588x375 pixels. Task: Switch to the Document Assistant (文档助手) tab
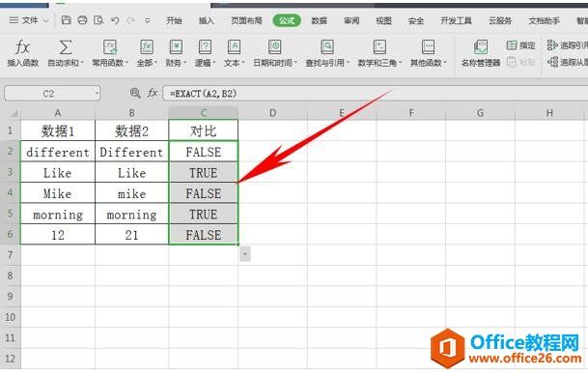(545, 20)
